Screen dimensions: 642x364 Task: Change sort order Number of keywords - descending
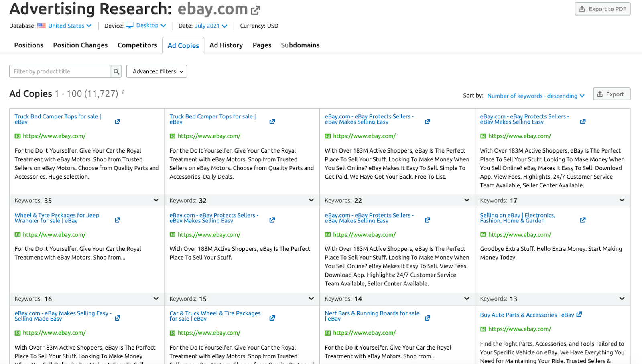536,96
